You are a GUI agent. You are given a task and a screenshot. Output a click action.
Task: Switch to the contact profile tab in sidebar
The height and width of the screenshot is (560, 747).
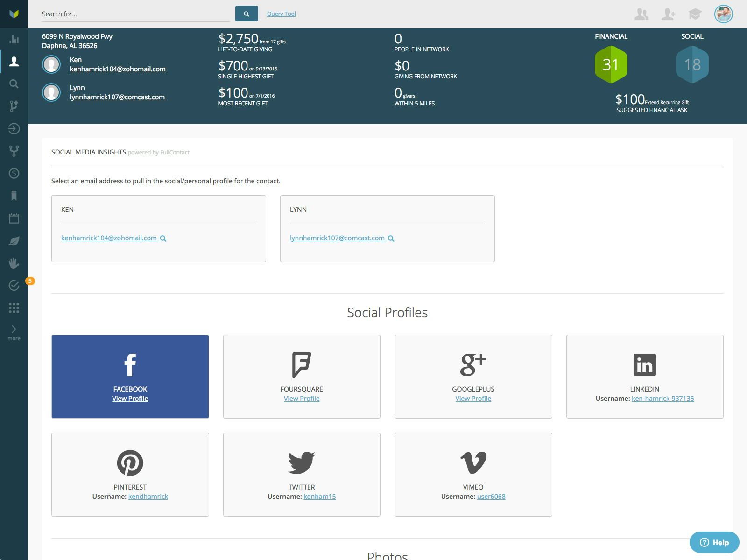coord(14,62)
